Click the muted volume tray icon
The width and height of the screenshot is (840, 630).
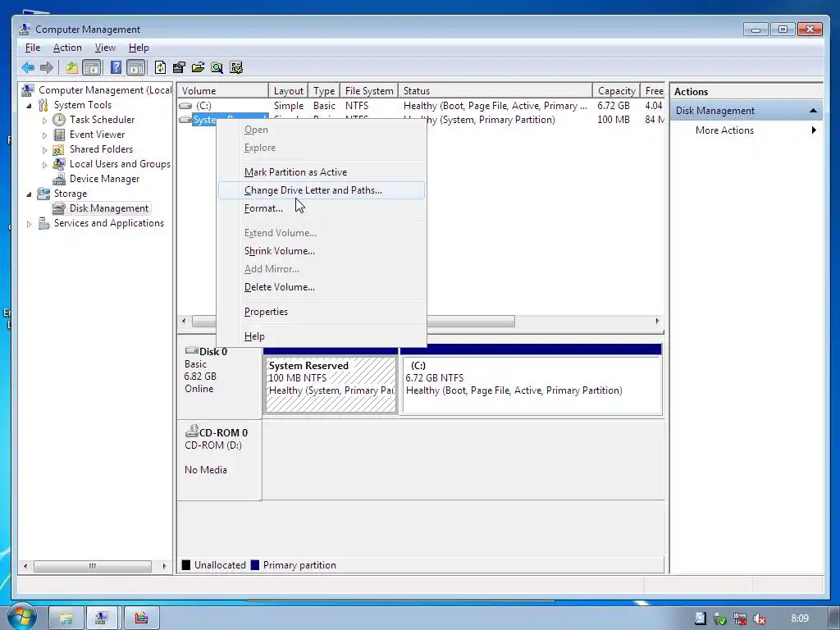(x=759, y=619)
